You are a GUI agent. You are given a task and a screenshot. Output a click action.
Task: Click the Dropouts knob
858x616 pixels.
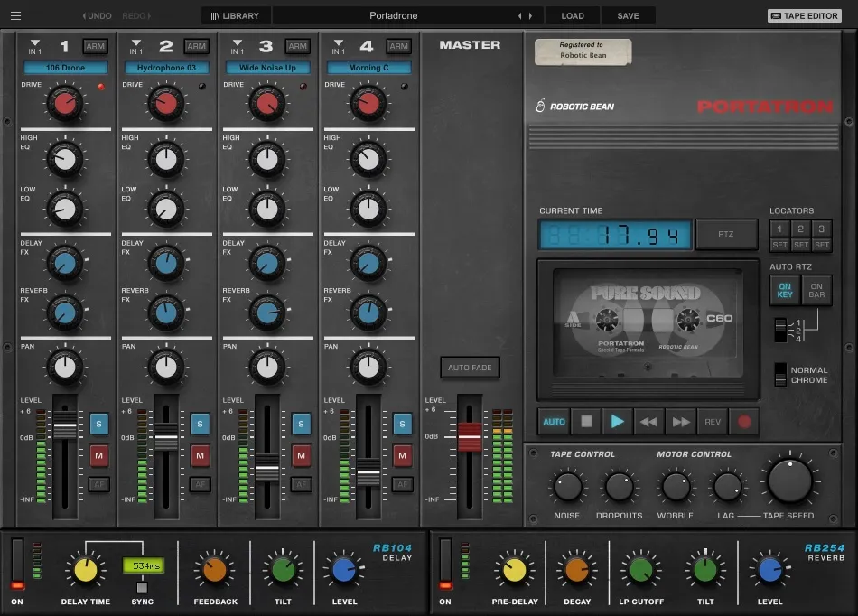click(620, 486)
